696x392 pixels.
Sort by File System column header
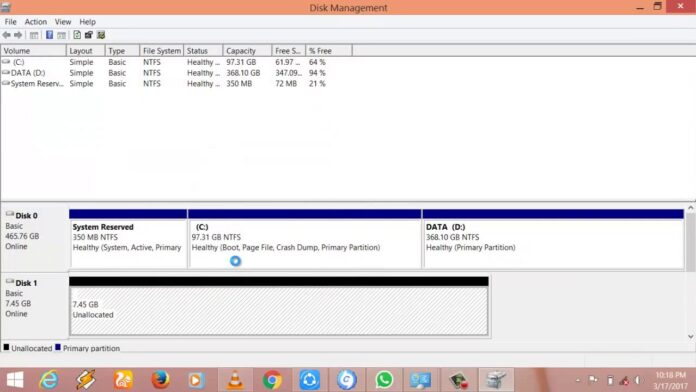[162, 51]
